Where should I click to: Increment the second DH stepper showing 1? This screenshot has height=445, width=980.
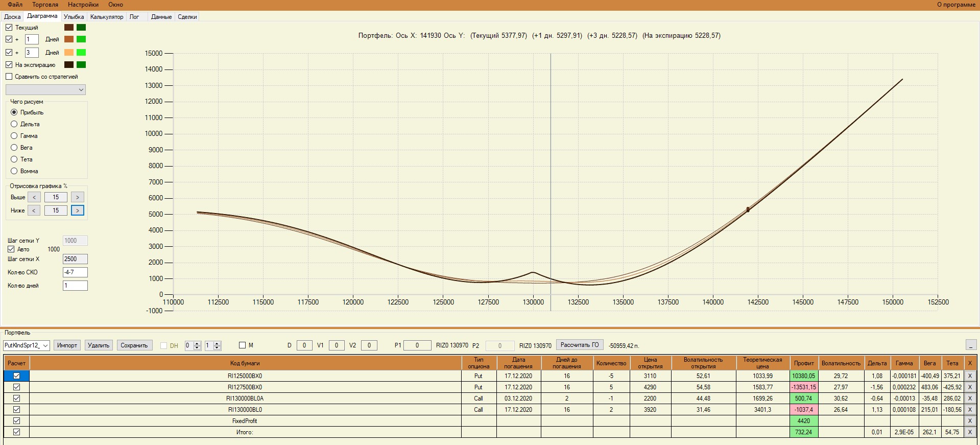coord(217,343)
